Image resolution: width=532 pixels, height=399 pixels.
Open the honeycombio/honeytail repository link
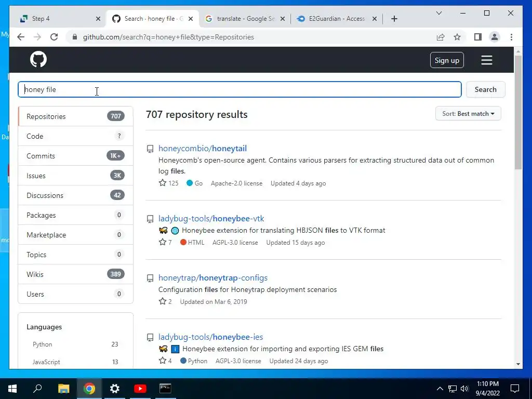point(203,148)
